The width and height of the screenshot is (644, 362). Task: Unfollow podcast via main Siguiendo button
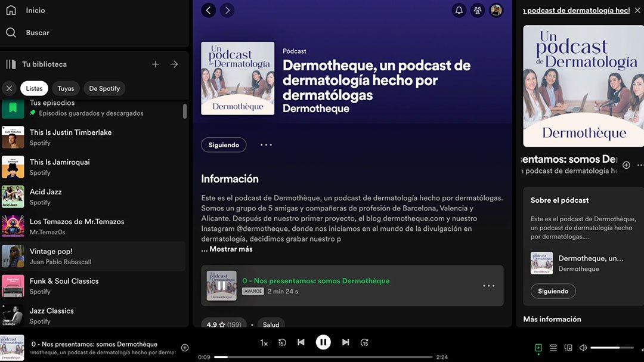pyautogui.click(x=224, y=145)
